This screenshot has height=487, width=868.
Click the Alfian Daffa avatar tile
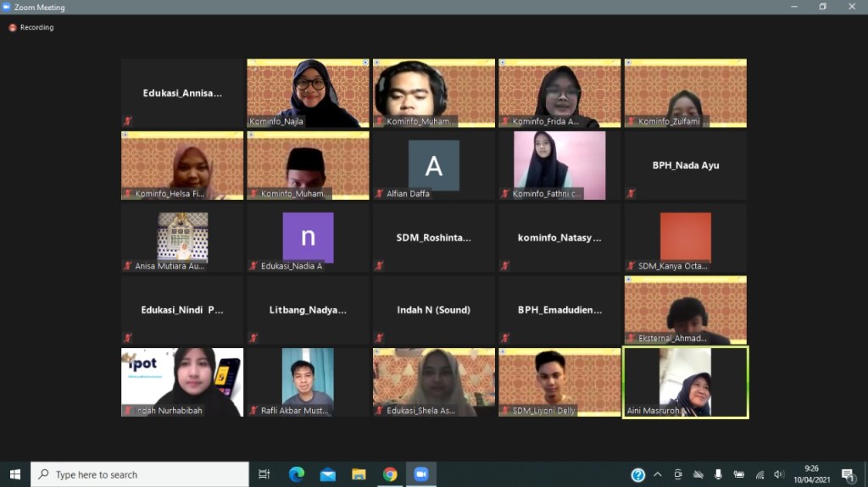pos(433,165)
